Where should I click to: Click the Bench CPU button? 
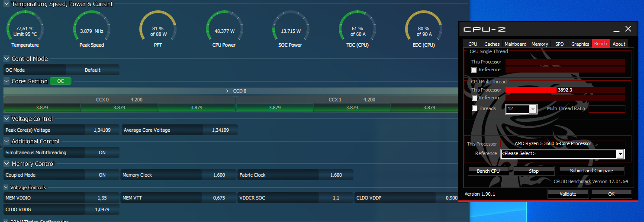click(488, 171)
